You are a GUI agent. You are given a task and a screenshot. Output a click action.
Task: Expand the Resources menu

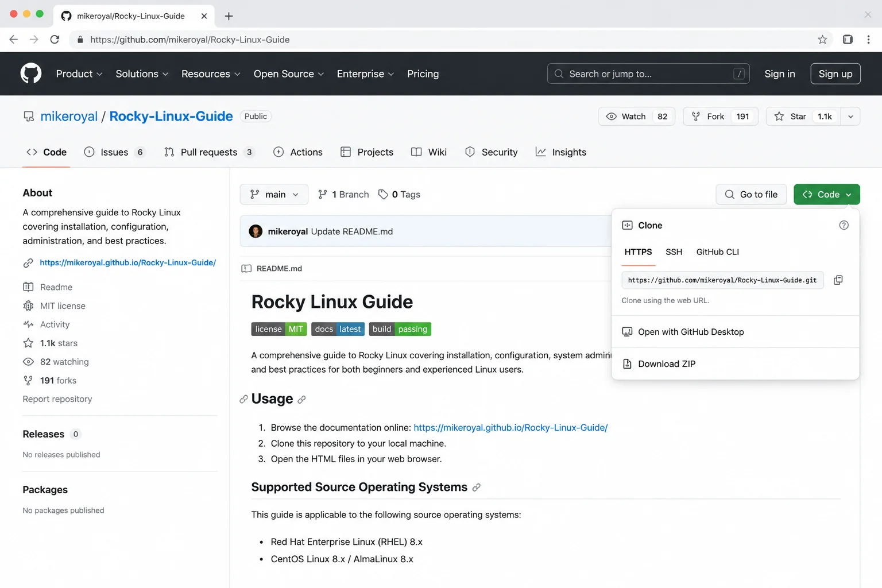pos(211,74)
